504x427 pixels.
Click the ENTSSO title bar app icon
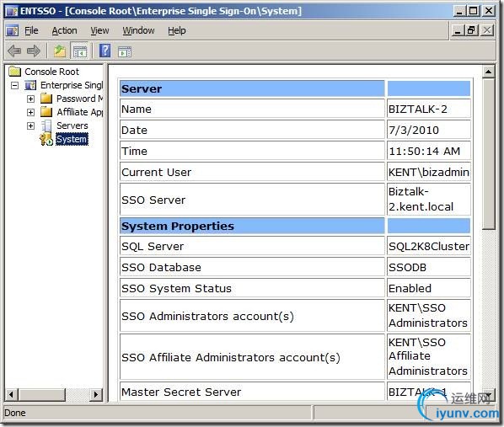[12, 11]
